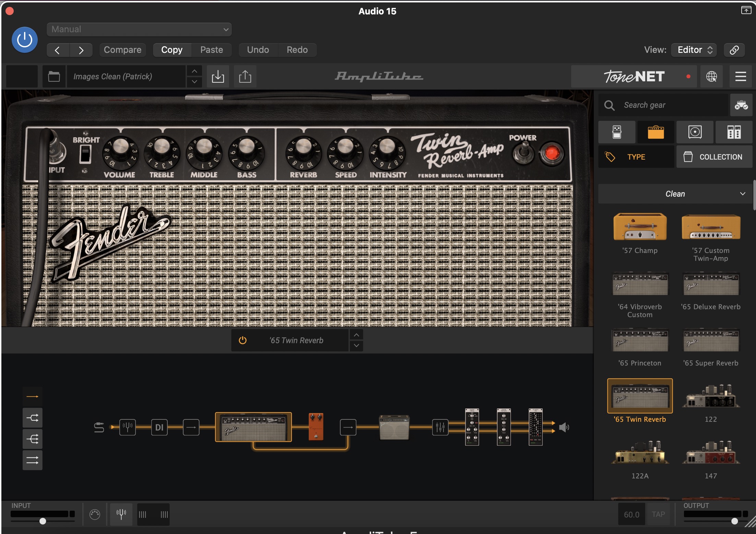The height and width of the screenshot is (534, 756).
Task: Toggle the plugin power bypass button
Action: point(25,40)
